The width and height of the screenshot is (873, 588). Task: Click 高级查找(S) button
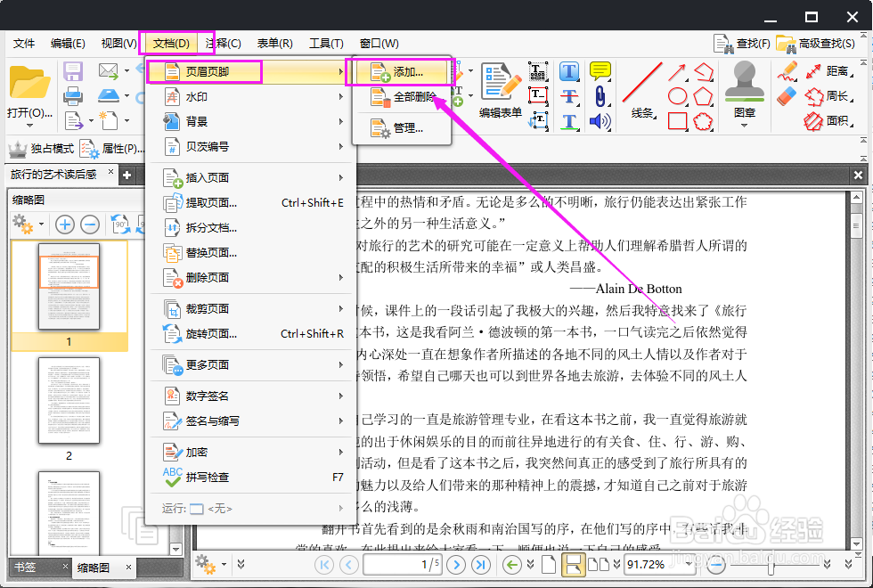pyautogui.click(x=816, y=44)
